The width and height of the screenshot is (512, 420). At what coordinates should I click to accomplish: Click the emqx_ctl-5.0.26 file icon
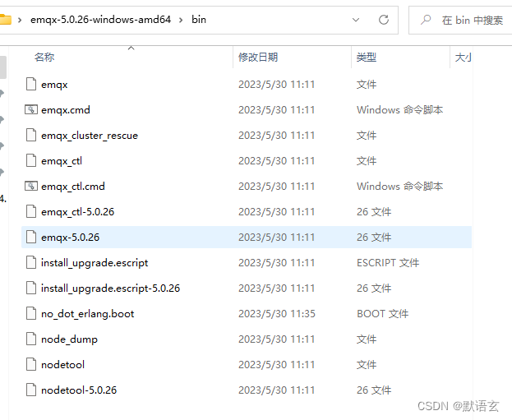point(31,211)
